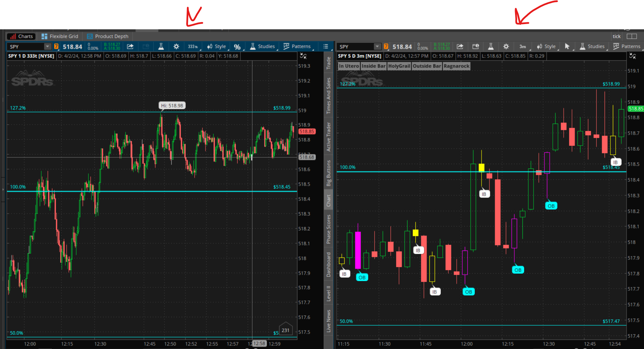Toggle the Outside Bar study label
The width and height of the screenshot is (644, 349).
427,66
